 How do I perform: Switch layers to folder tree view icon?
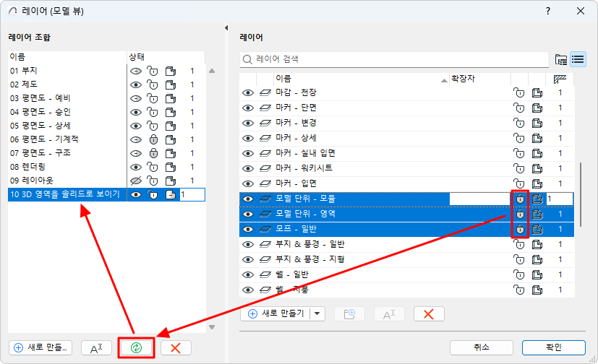point(561,59)
